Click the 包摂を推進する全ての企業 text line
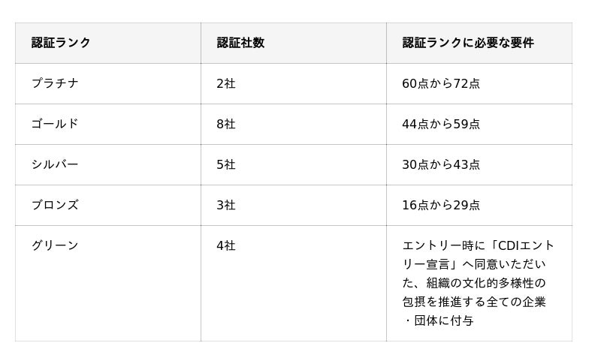Image resolution: width=601 pixels, height=364 pixels. coord(473,302)
